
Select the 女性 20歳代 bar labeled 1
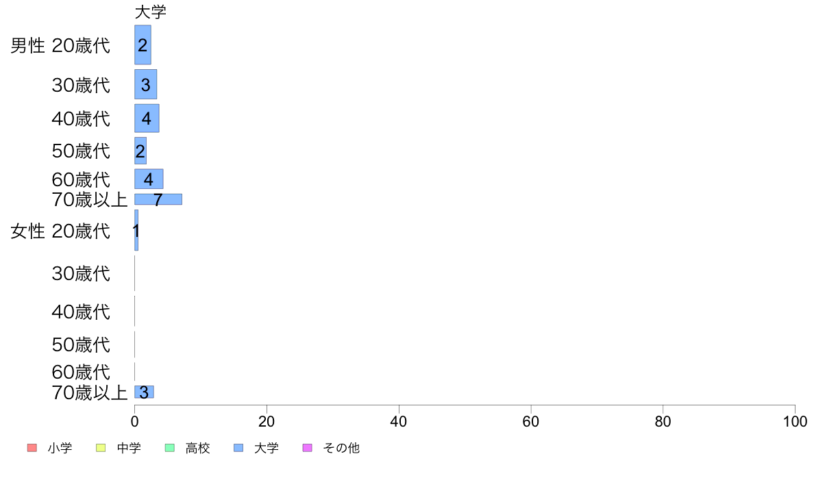(x=136, y=230)
